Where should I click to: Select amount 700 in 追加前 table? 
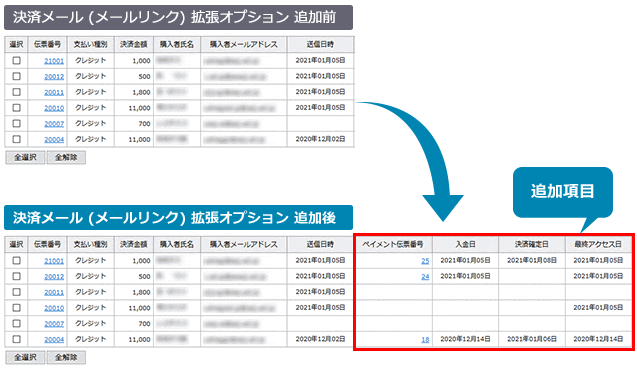coord(144,124)
